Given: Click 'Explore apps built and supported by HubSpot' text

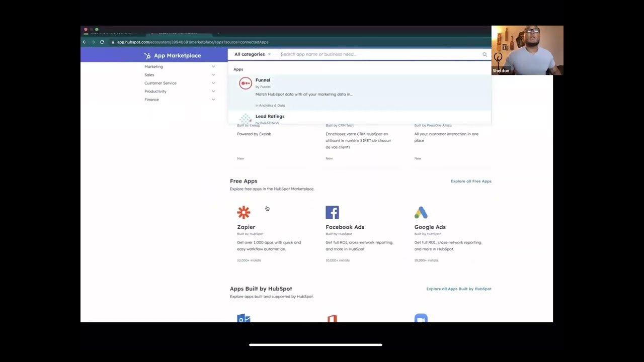Looking at the screenshot, I should 272,297.
